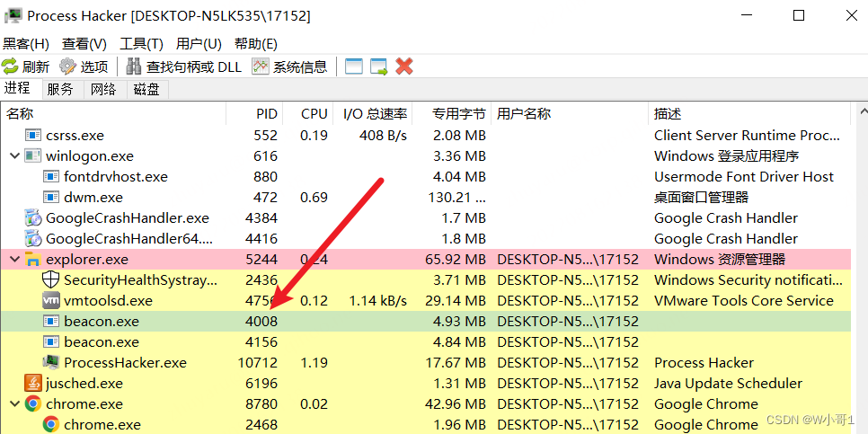Click the red X terminate toolbar icon
Viewport: 868px width, 434px height.
tap(404, 67)
